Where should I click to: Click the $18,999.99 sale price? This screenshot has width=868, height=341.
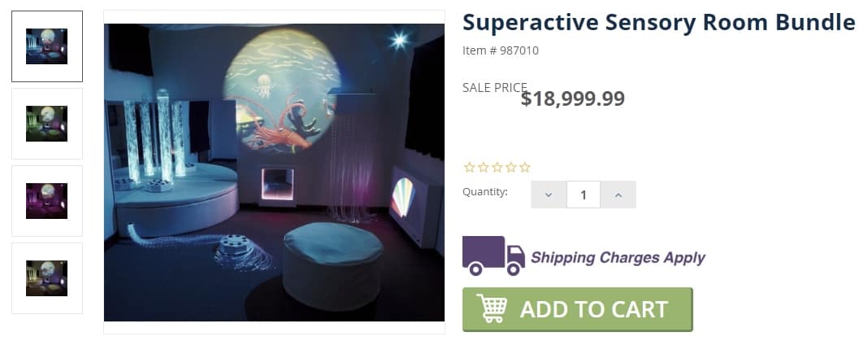tap(573, 98)
